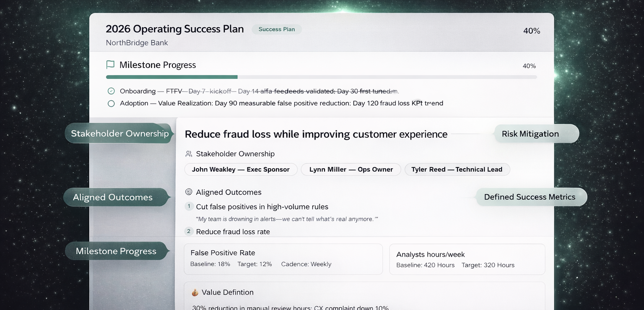Screen dimensions: 644x310
Task: Expand the Risk Mitigation section
Action: tap(530, 133)
